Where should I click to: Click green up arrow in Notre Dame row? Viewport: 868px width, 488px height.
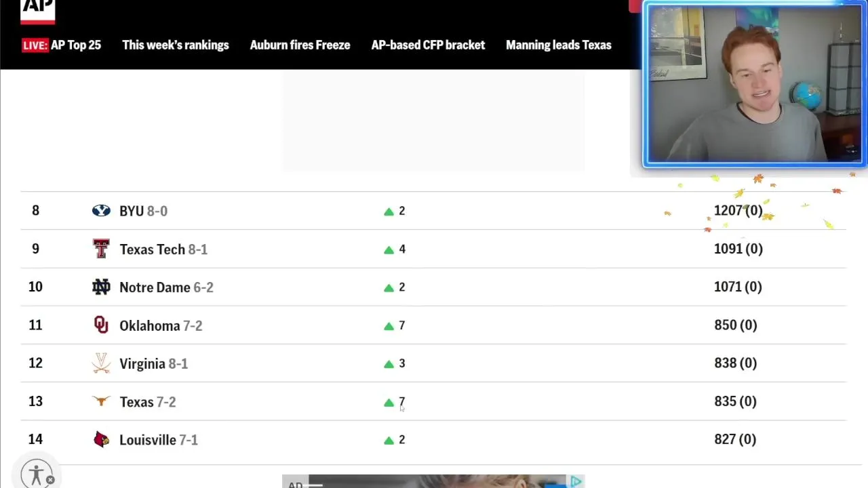(x=389, y=287)
